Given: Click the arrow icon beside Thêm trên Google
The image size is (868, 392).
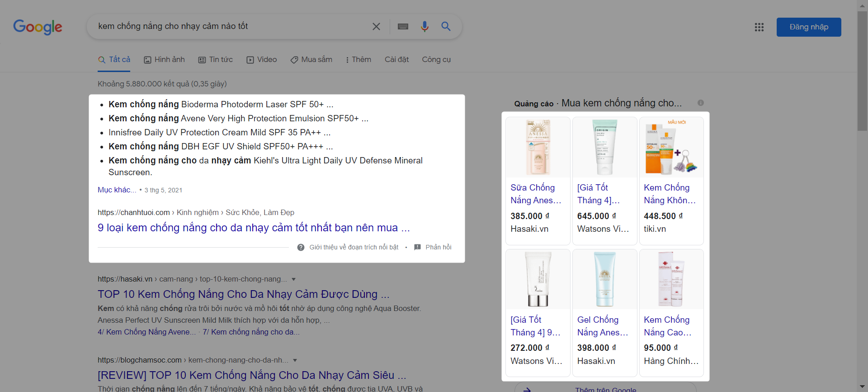Looking at the screenshot, I should [527, 389].
